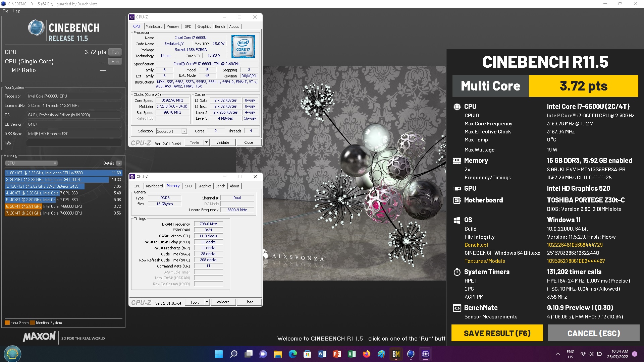Image resolution: width=644 pixels, height=362 pixels.
Task: Click CPU-Z title icon of upper window
Action: click(132, 17)
